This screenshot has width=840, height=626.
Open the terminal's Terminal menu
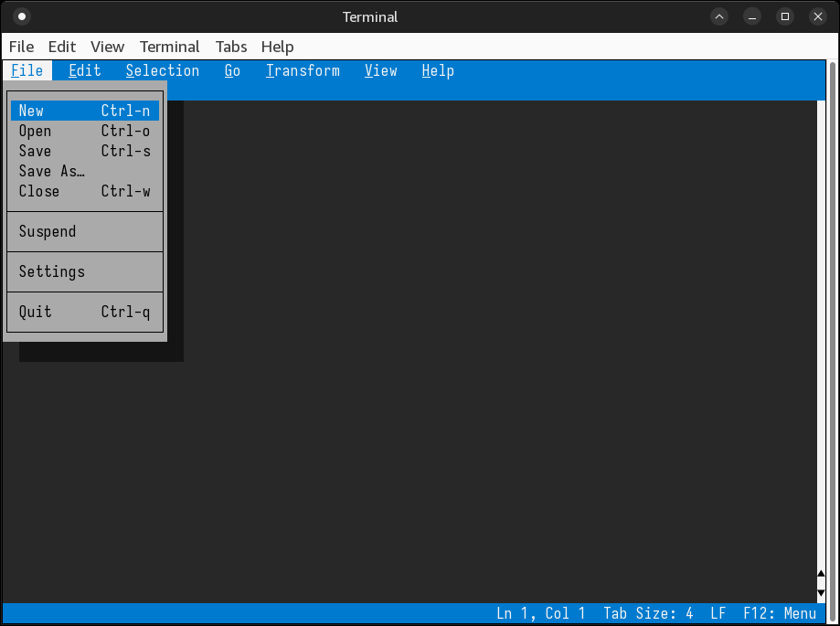(169, 47)
